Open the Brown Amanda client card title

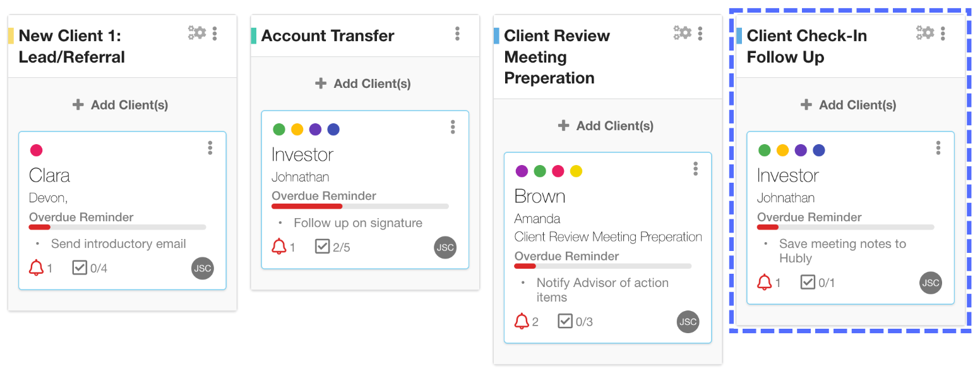(x=540, y=196)
